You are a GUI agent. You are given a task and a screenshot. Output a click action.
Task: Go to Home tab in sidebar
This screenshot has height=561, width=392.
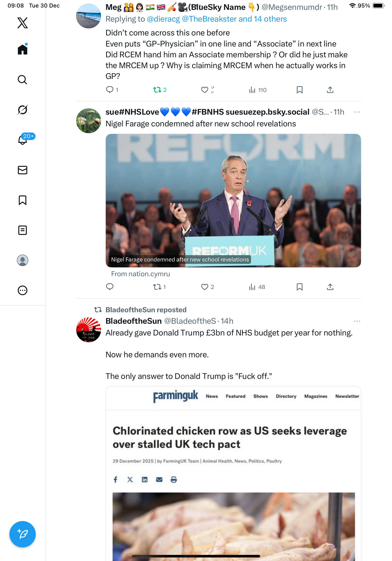click(23, 49)
